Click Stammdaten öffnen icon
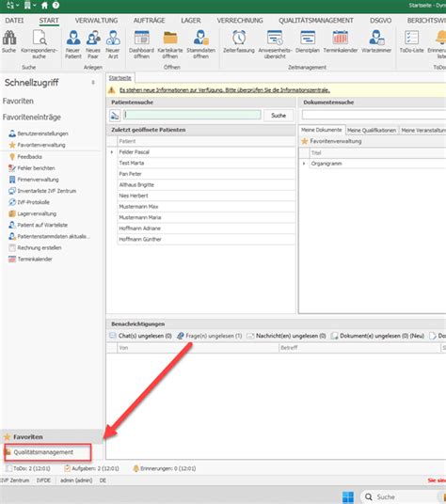The width and height of the screenshot is (446, 504). 201,44
